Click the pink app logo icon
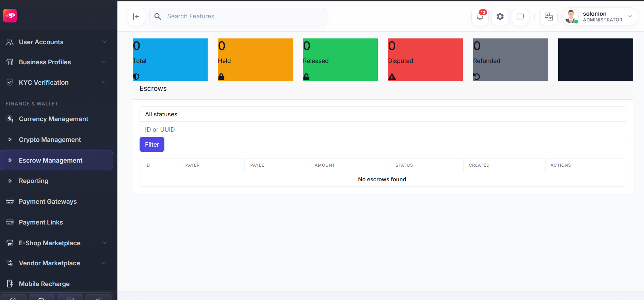 [x=10, y=16]
